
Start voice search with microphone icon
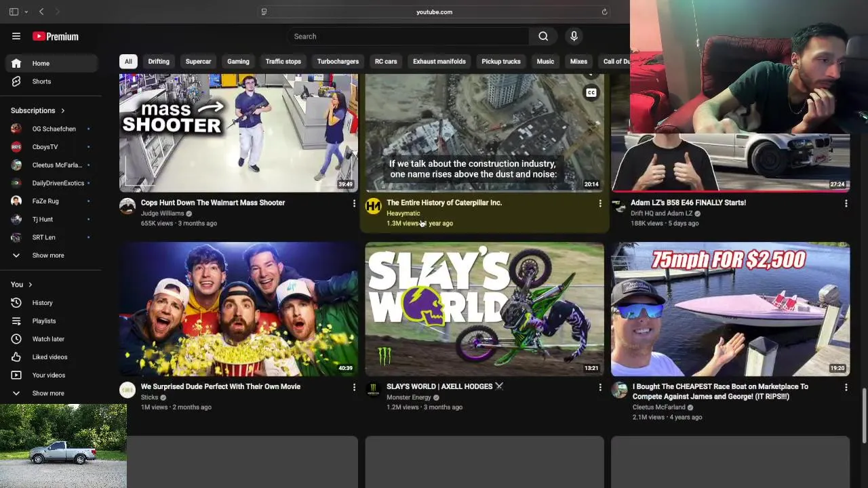574,37
